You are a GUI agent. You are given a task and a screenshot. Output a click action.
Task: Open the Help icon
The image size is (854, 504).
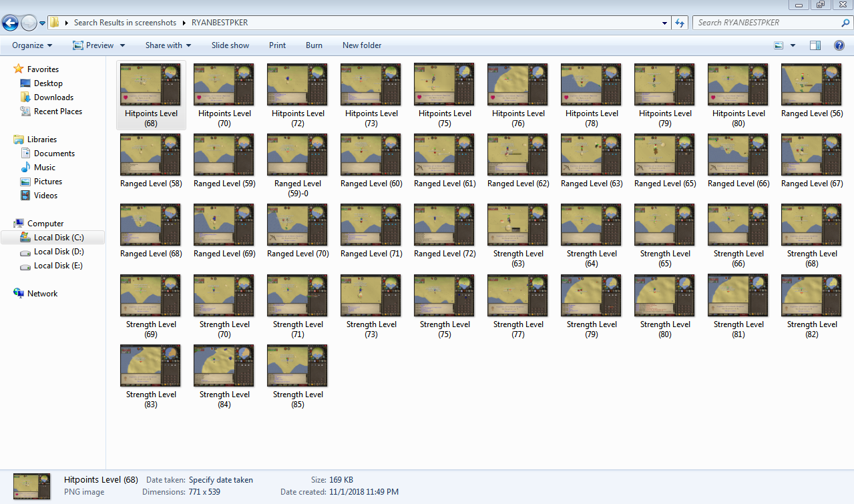click(x=839, y=45)
